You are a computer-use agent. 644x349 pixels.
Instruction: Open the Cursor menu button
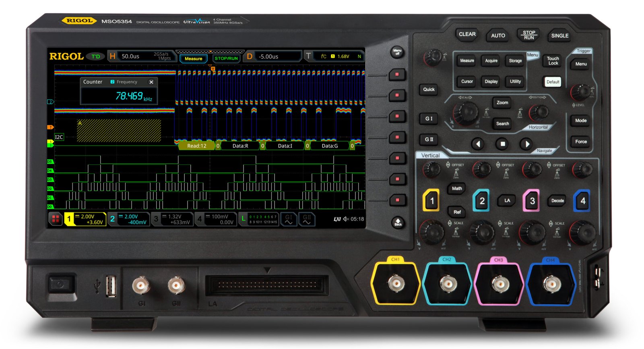pyautogui.click(x=467, y=81)
